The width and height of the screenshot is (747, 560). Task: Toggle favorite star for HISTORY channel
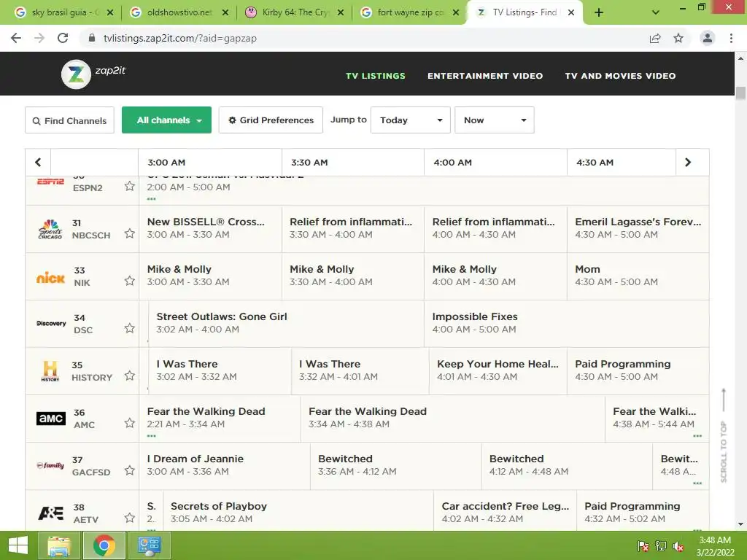coord(130,376)
